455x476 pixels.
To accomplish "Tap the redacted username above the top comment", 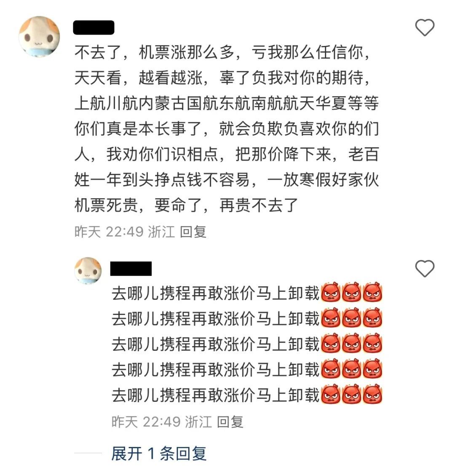I will tap(94, 27).
